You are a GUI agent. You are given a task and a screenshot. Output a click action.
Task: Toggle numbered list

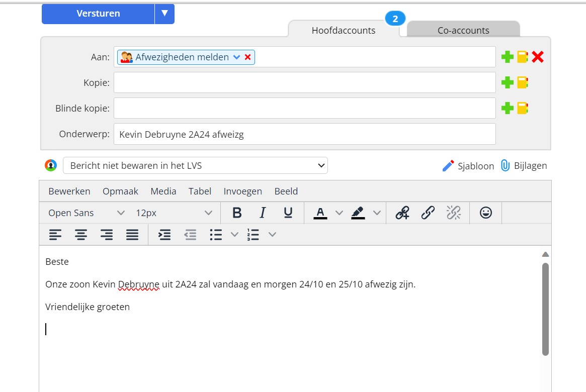click(254, 235)
